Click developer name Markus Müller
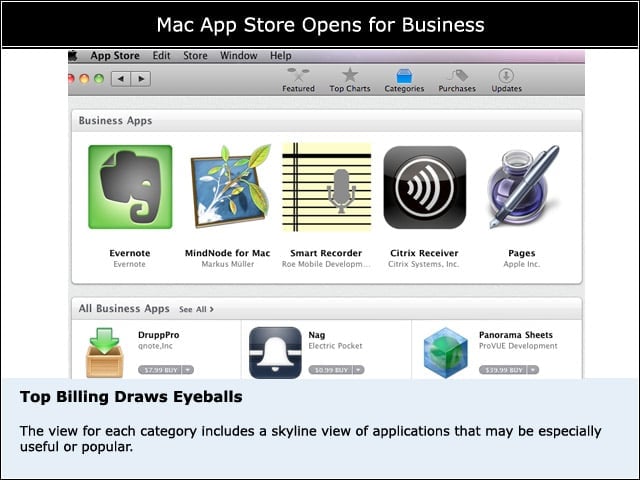The image size is (640, 480). click(228, 264)
